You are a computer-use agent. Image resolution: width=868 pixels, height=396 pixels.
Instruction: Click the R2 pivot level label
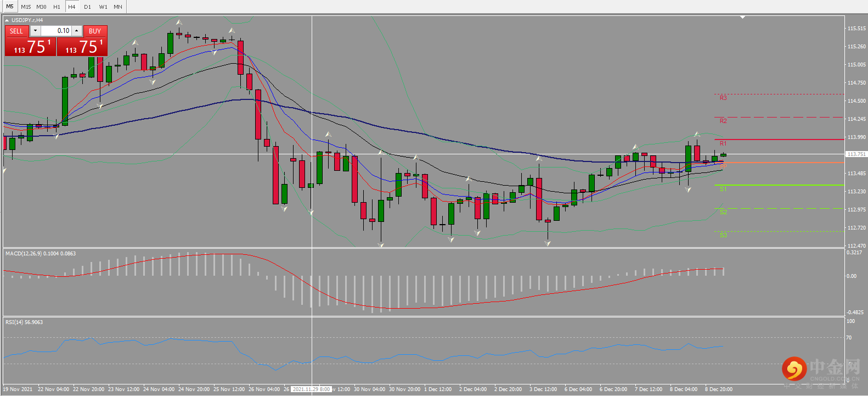tap(723, 121)
